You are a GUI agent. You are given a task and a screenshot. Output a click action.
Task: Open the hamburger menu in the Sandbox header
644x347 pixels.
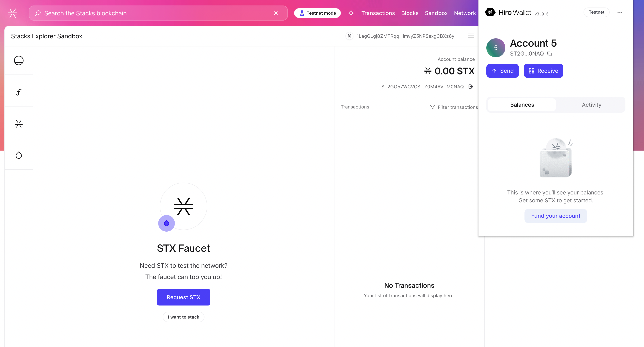click(x=471, y=36)
